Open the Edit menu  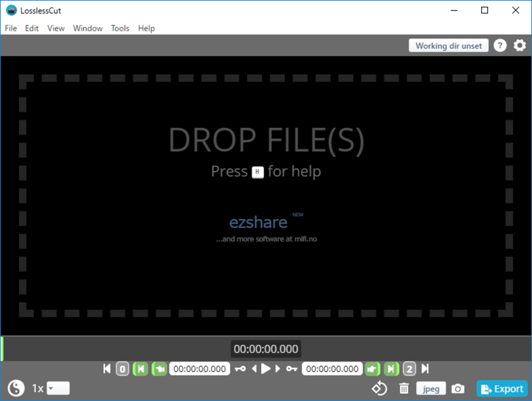[x=32, y=28]
